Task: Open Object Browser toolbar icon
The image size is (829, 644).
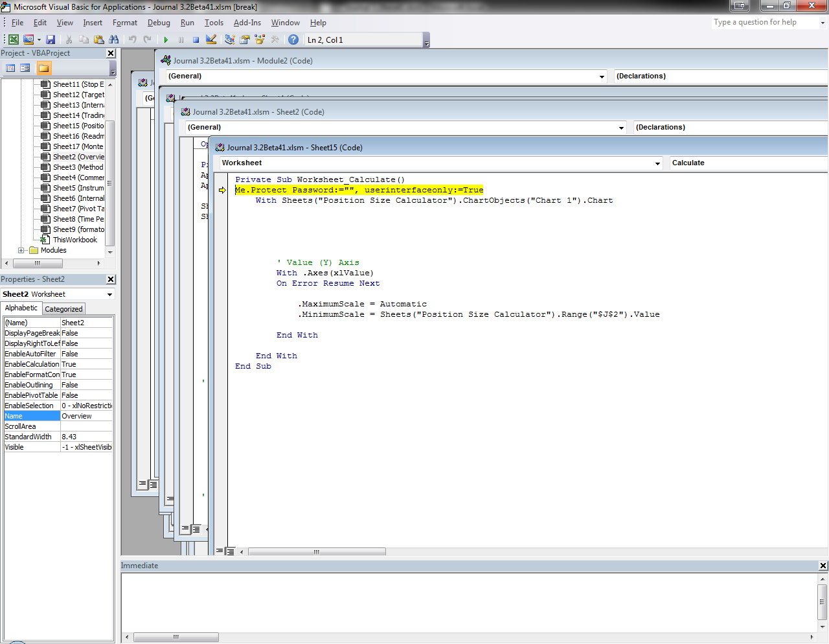Action: point(260,40)
